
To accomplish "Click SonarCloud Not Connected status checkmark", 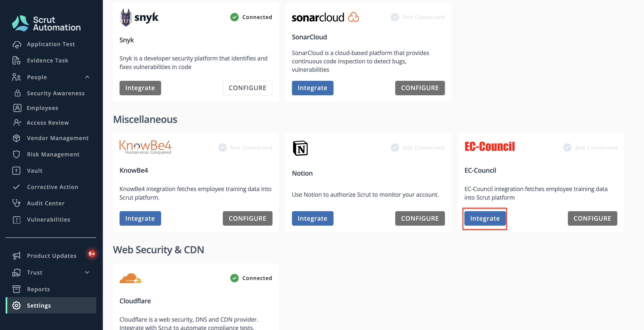I will (x=395, y=17).
